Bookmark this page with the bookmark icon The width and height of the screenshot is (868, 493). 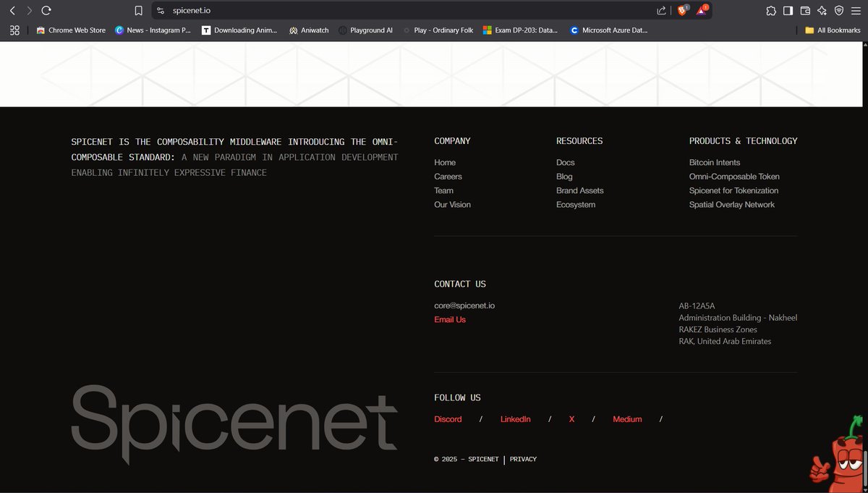pyautogui.click(x=139, y=11)
